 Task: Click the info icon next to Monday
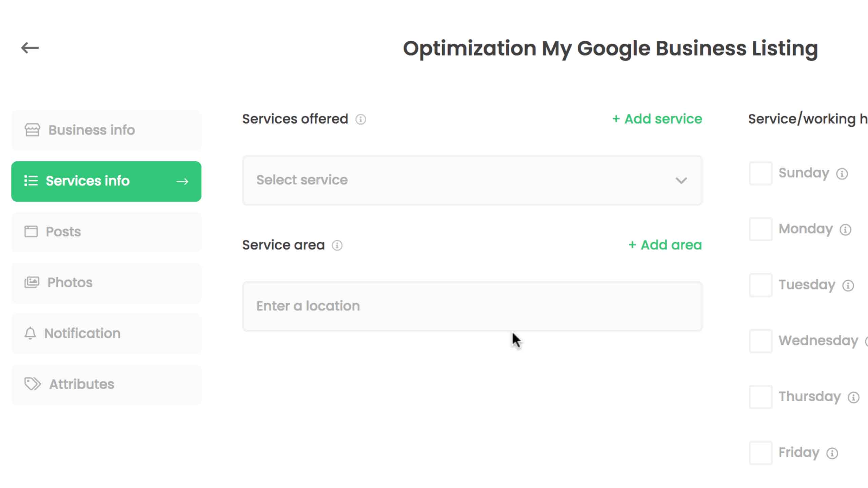pyautogui.click(x=845, y=230)
